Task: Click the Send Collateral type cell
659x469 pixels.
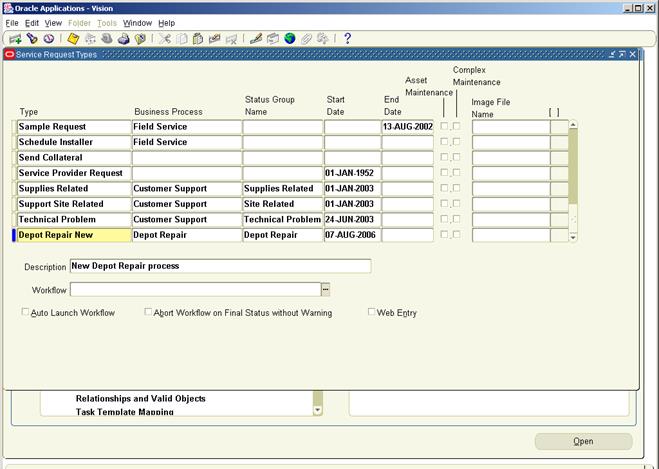Action: [x=74, y=158]
